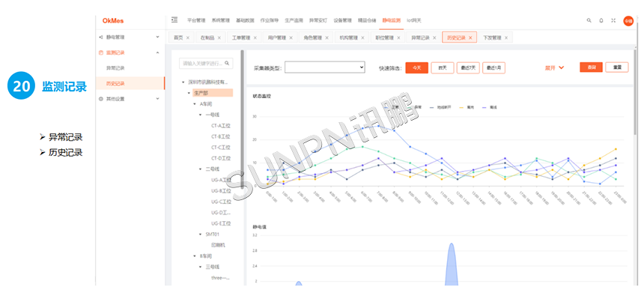The height and width of the screenshot is (293, 644).
Task: Close the 角色管理 tab
Action: pos(326,37)
